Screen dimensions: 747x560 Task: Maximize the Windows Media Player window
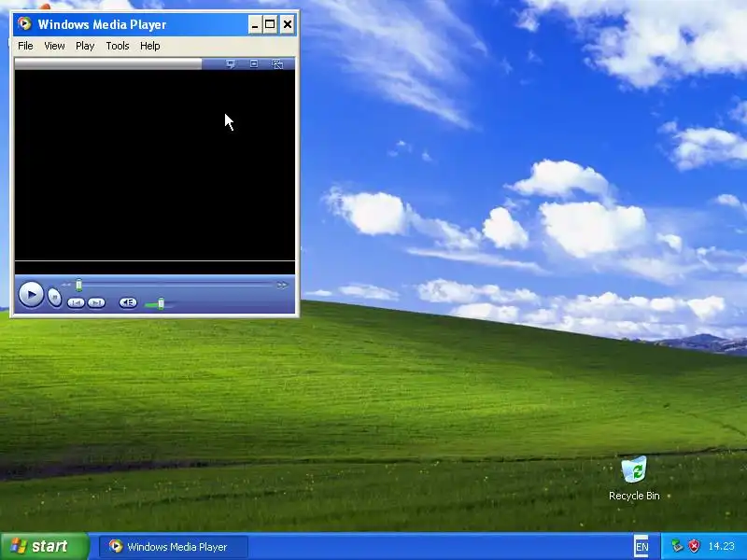coord(270,24)
